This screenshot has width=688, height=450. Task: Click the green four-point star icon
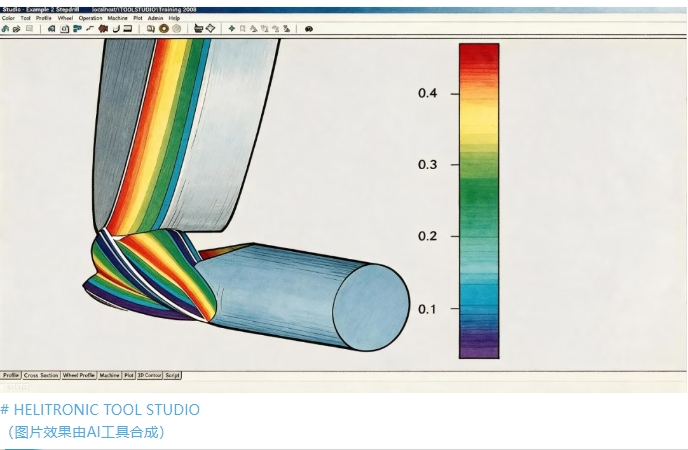[232, 29]
